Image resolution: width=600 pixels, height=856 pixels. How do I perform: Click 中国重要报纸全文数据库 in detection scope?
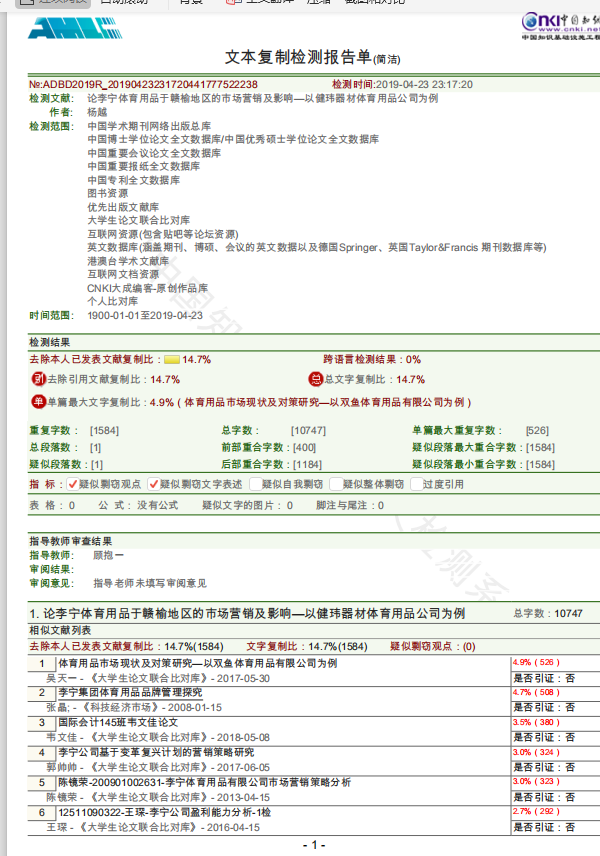click(x=144, y=166)
